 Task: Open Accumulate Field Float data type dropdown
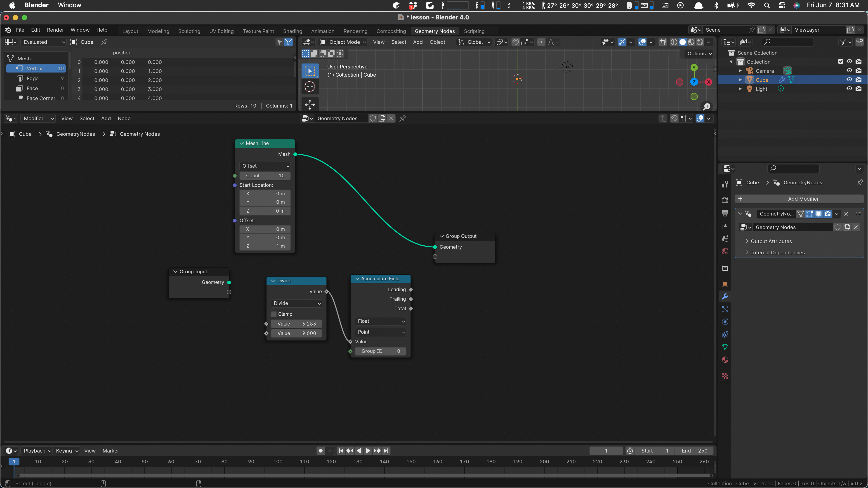[380, 321]
